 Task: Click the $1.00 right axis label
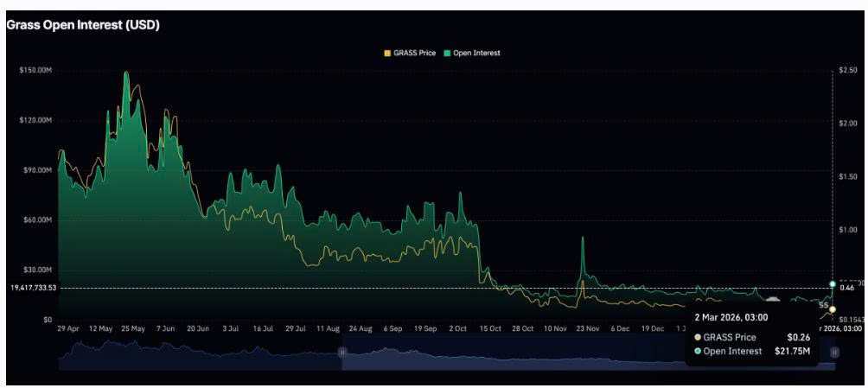coord(847,229)
